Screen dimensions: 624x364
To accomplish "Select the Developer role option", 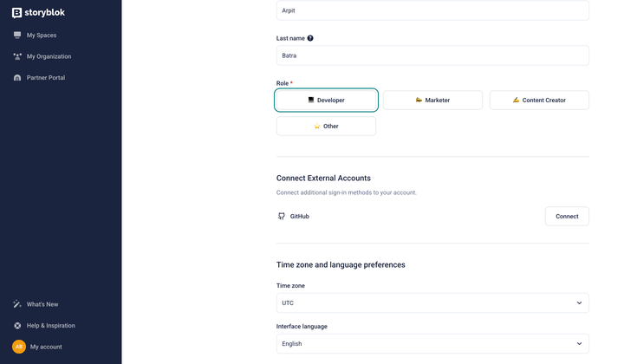I will [326, 101].
